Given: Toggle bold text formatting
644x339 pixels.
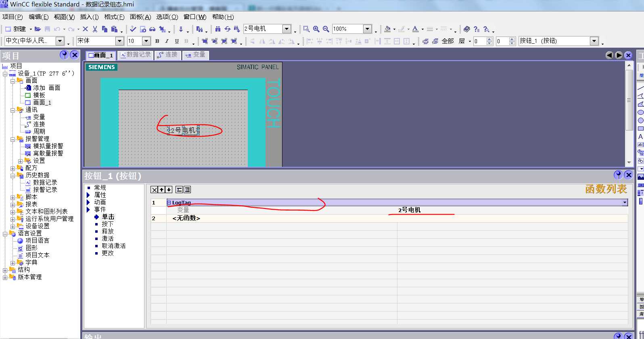Looking at the screenshot, I should tap(157, 41).
